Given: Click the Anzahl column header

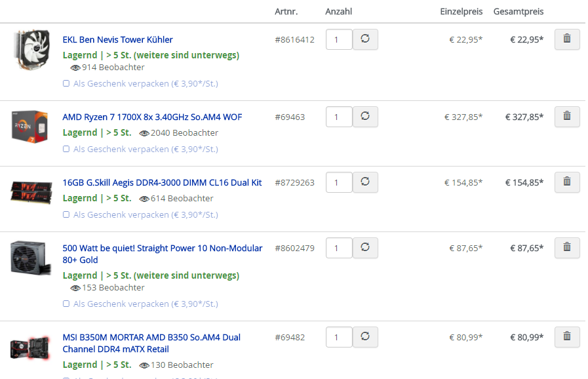Looking at the screenshot, I should coord(339,12).
